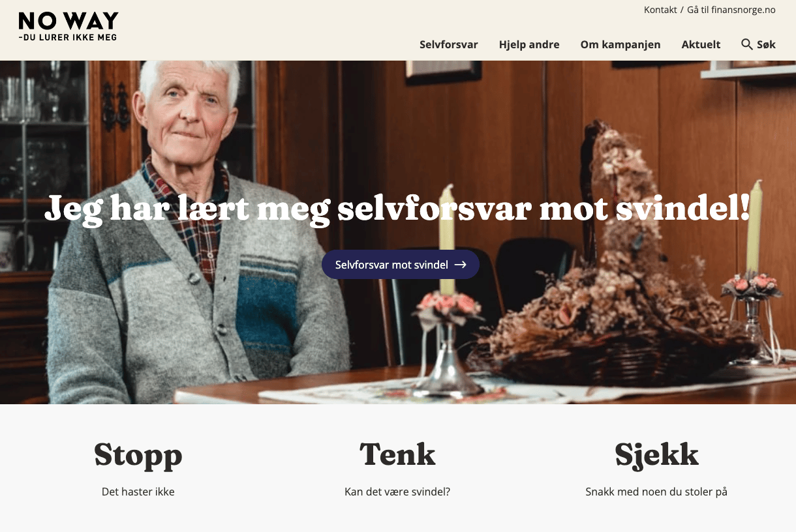Click the Stopp heading
Viewport: 796px width, 532px height.
pos(138,454)
